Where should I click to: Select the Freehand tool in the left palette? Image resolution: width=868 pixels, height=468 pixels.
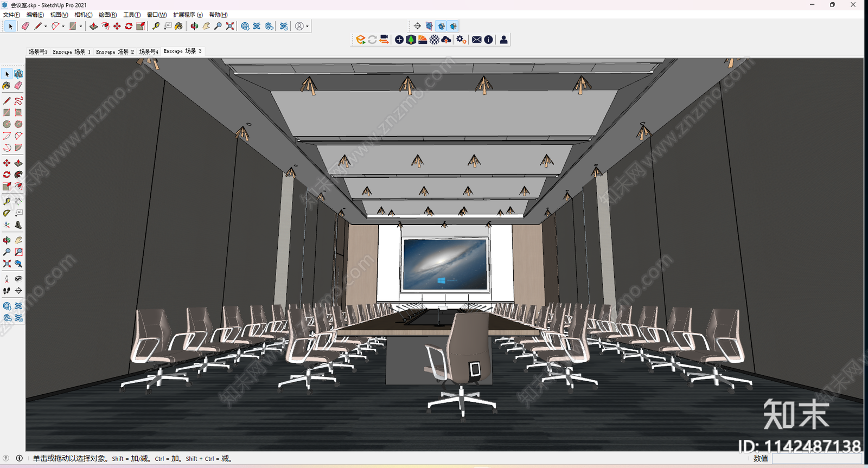click(x=18, y=101)
